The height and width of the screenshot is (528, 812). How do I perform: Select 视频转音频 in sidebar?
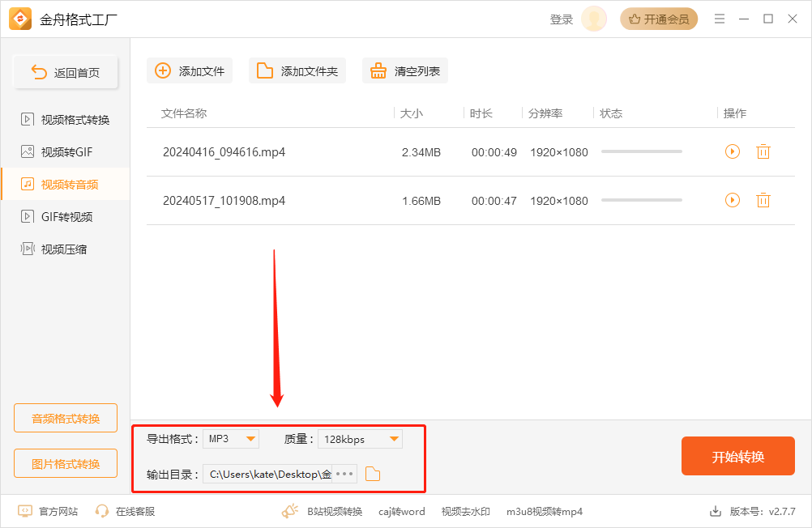click(66, 185)
